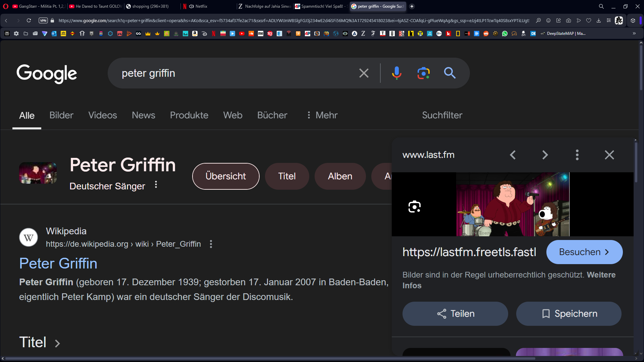Show previous image in last.fm panel
This screenshot has width=644, height=362.
click(513, 155)
